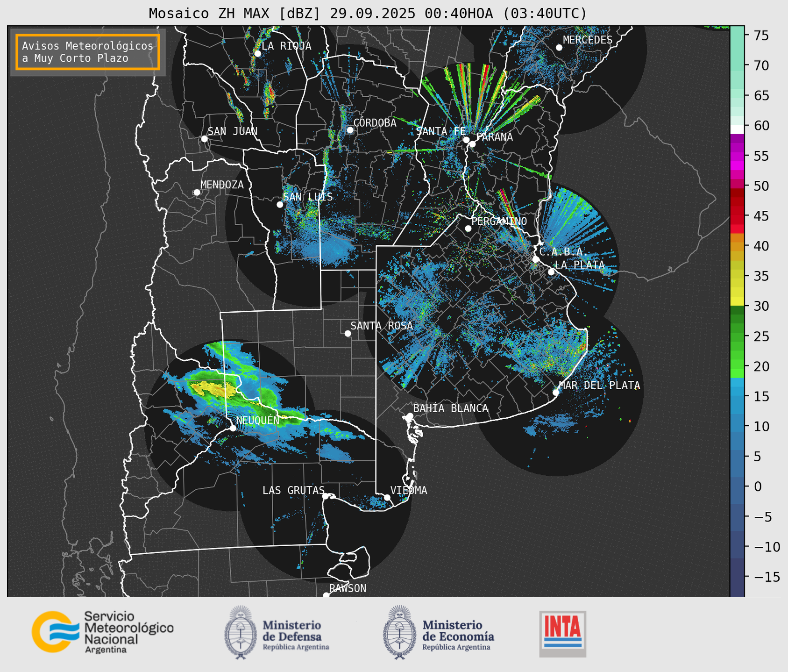The image size is (788, 672).
Task: Click the yellow 30 dBZ band on the color scale
Action: pyautogui.click(x=737, y=301)
